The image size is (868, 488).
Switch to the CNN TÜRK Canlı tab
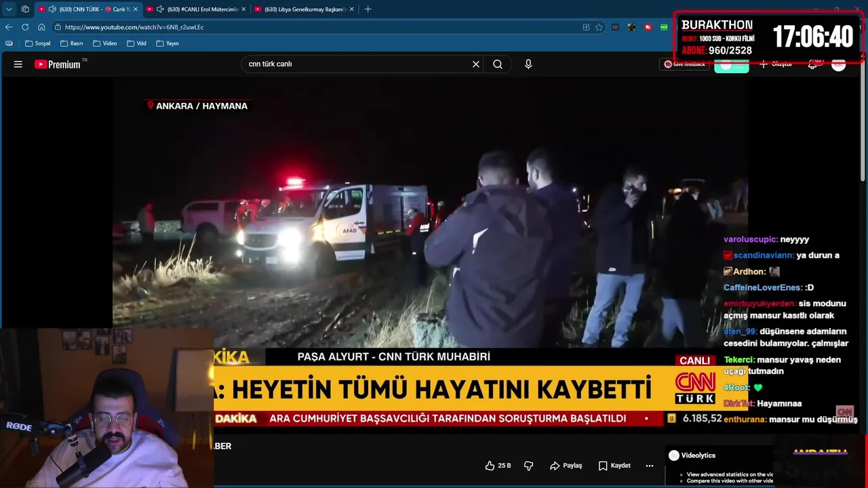pyautogui.click(x=88, y=9)
